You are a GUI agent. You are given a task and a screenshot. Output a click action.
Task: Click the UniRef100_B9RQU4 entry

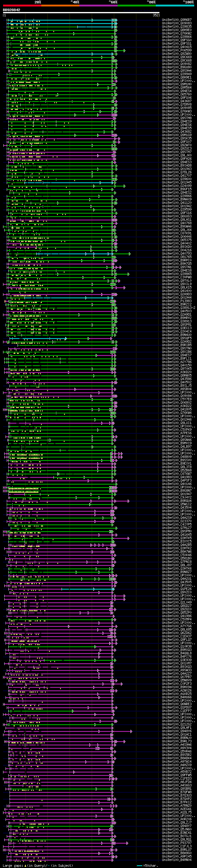(x=177, y=501)
